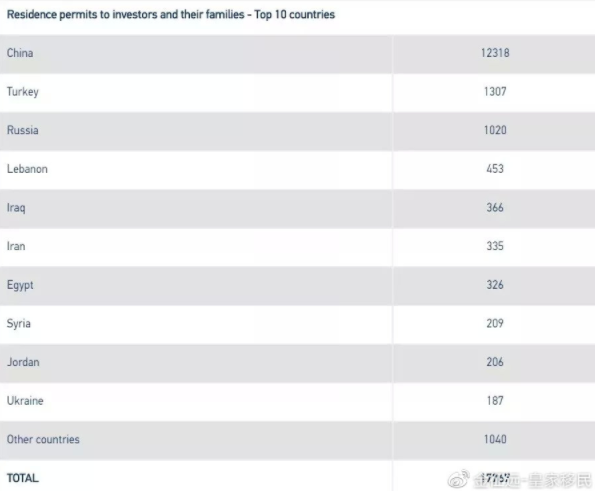Click the 335 value for Iran
595x491 pixels.
click(x=495, y=246)
